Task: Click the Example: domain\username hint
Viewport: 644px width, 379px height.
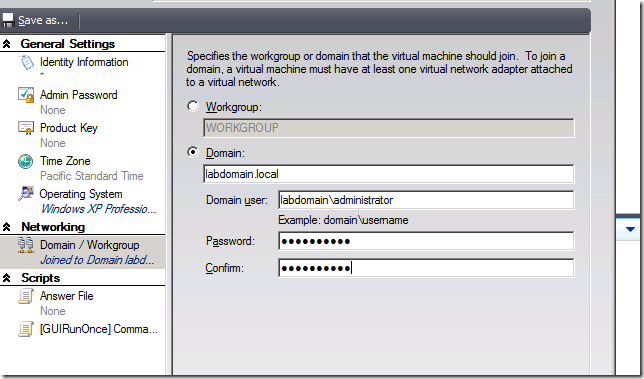Action: [343, 220]
